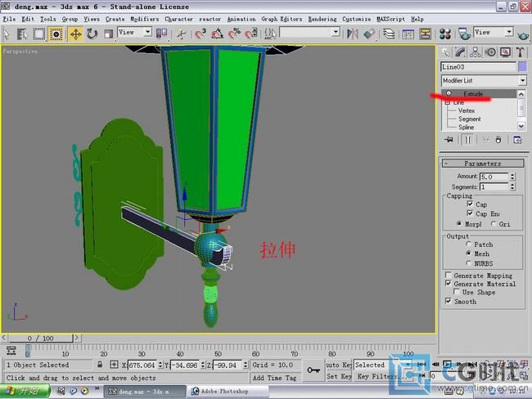532x399 pixels.
Task: Switch to Create command panel tab
Action: [x=445, y=52]
